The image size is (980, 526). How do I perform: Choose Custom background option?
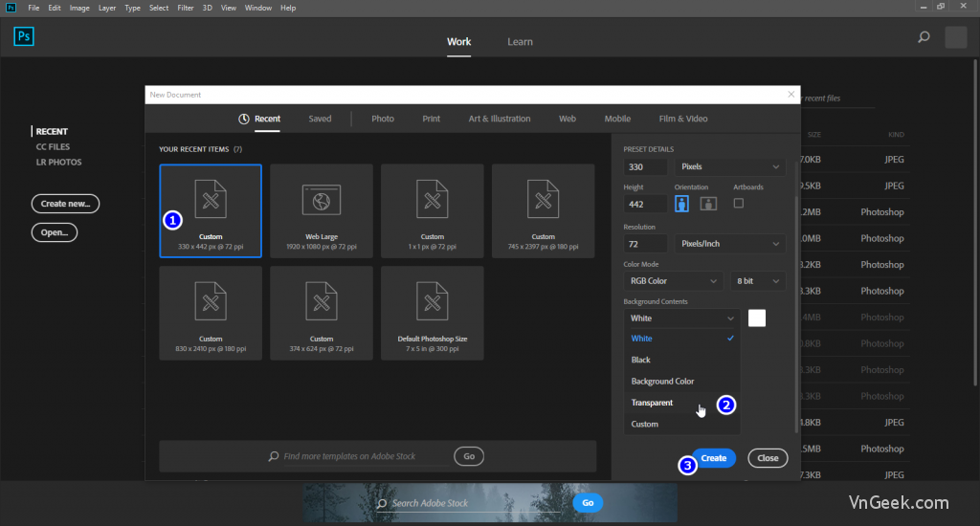[x=681, y=425]
